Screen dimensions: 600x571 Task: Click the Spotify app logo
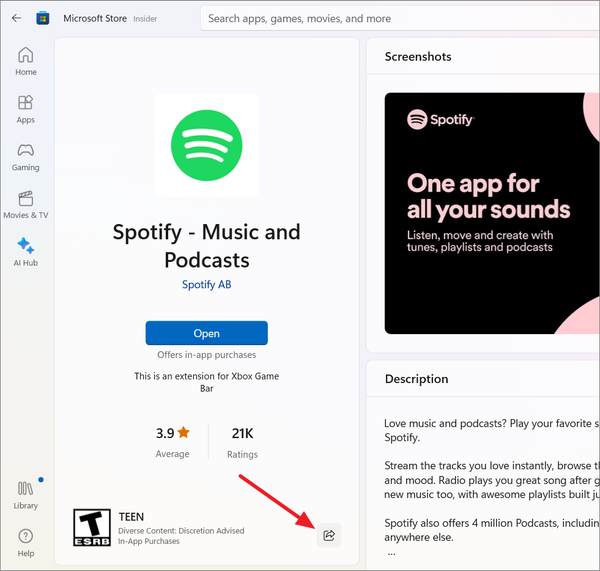pos(207,145)
